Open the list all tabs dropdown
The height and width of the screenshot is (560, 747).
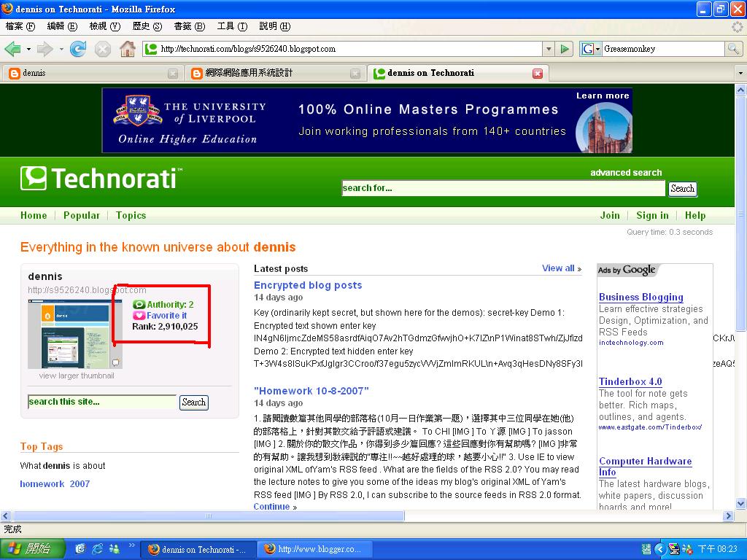click(x=740, y=74)
